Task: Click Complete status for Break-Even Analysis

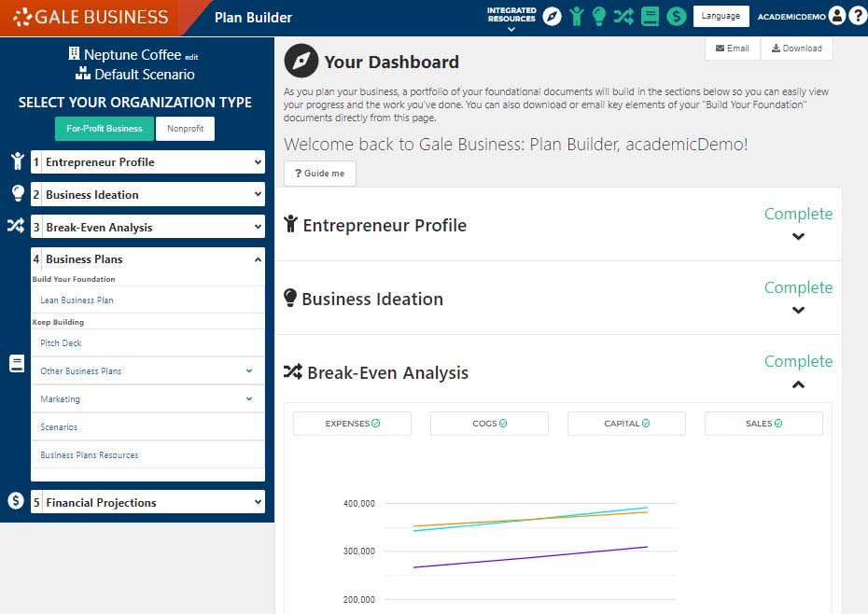Action: click(x=798, y=361)
